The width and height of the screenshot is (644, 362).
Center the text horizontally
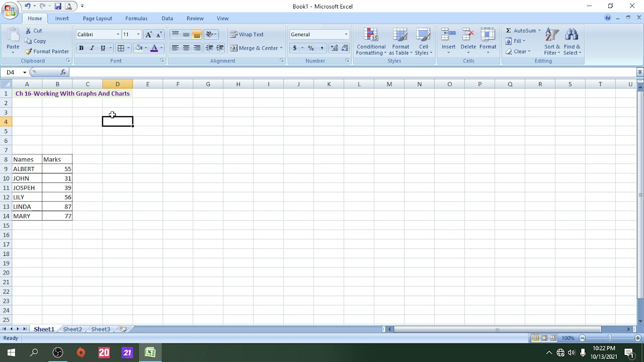click(186, 48)
